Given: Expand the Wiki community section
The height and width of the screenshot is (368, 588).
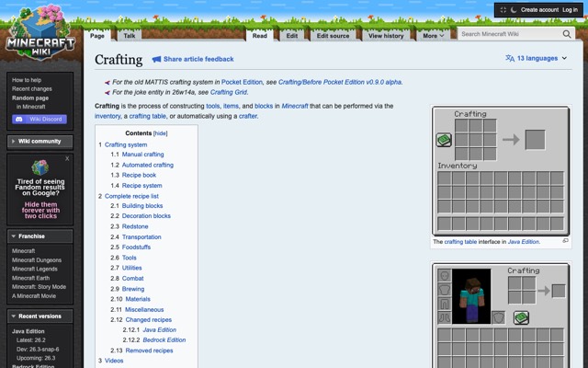Looking at the screenshot, I should [40, 142].
